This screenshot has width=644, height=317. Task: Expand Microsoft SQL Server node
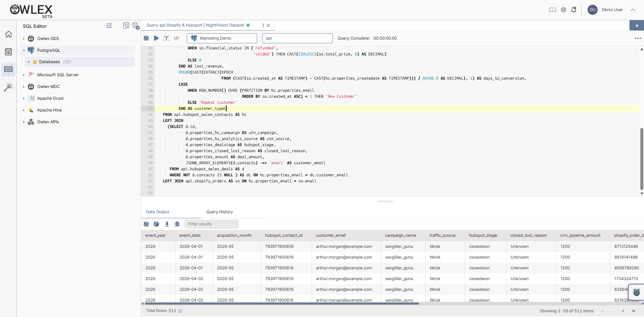(x=24, y=75)
